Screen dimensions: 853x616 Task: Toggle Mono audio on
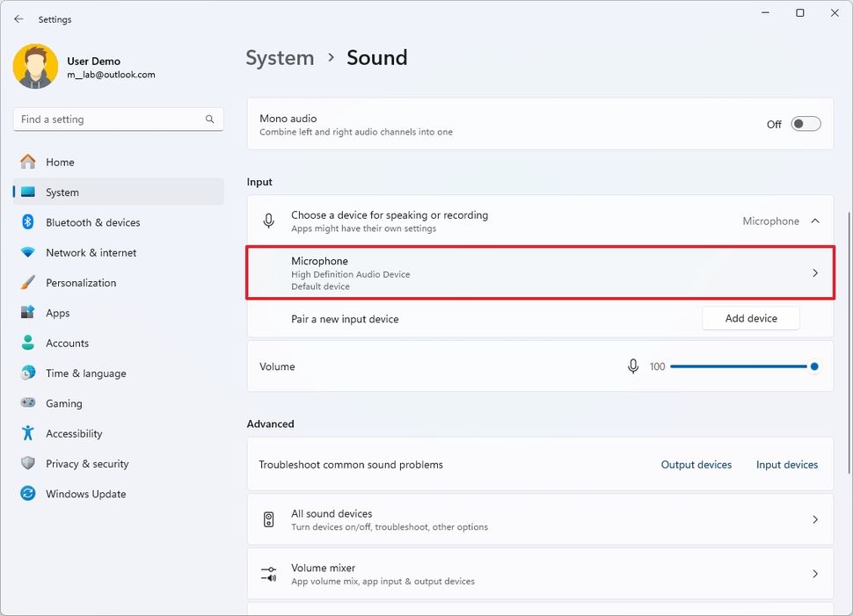(x=806, y=124)
